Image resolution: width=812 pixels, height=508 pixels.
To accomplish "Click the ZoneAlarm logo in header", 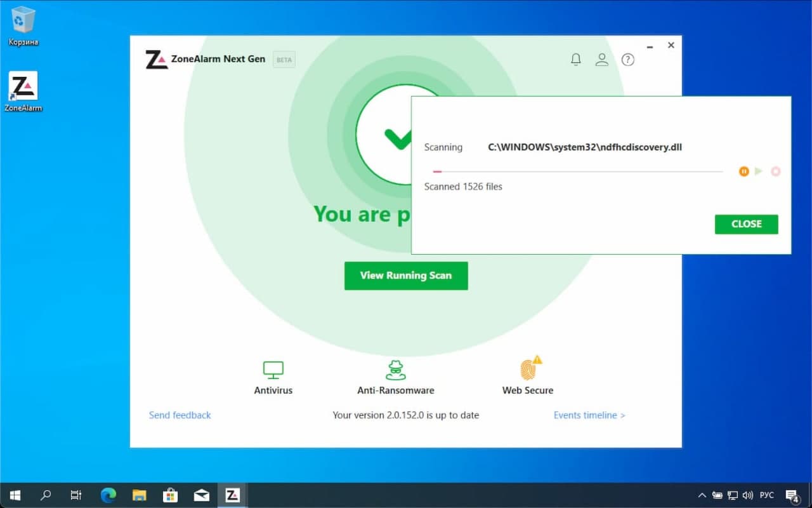I will click(x=157, y=60).
